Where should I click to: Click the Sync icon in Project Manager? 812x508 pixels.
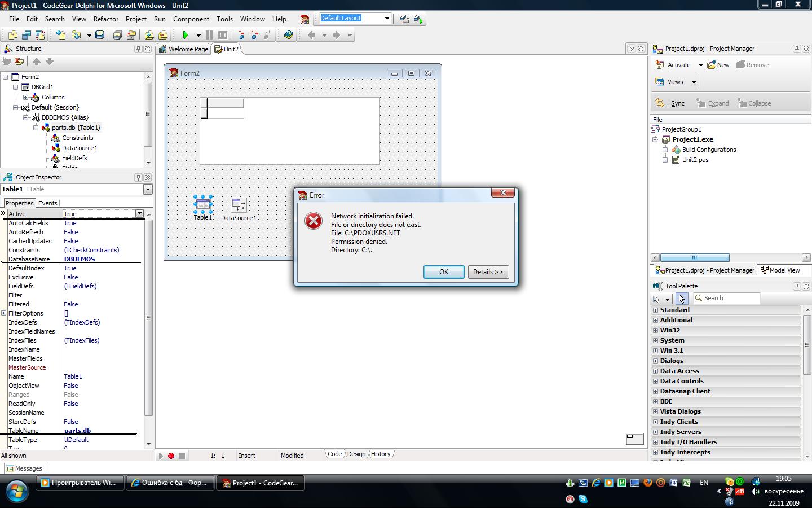click(660, 103)
